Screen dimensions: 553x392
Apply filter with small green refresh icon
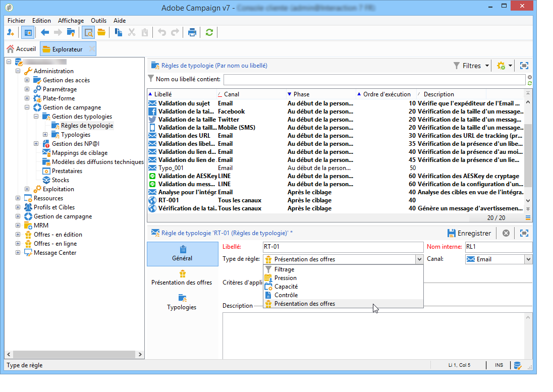click(530, 83)
